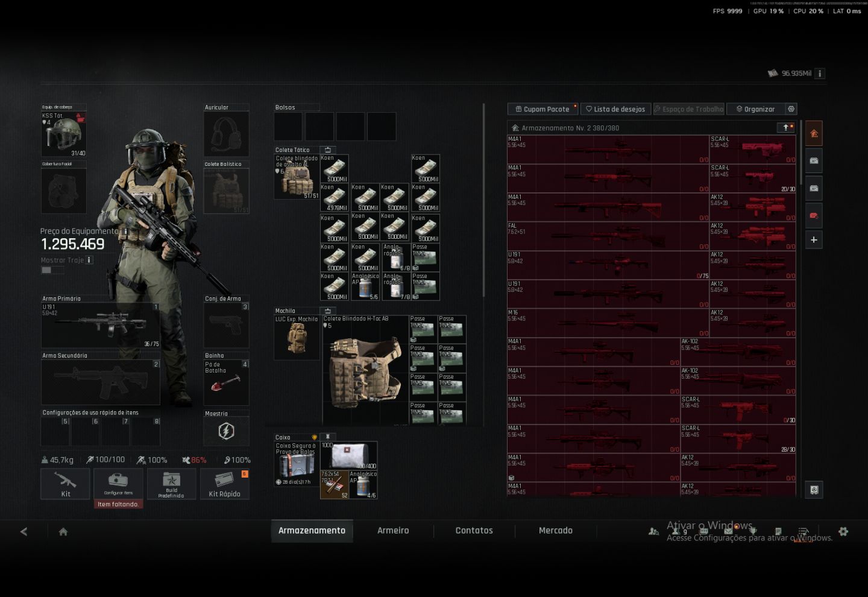Click the Organizar button
The image size is (868, 597).
coord(755,109)
